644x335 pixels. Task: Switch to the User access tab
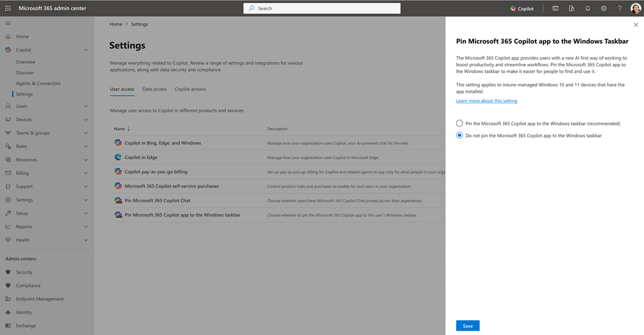tap(122, 89)
